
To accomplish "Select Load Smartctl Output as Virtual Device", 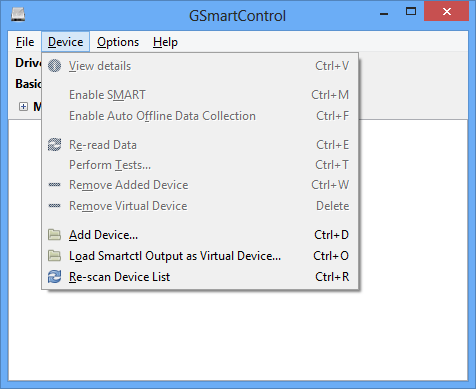I will 200,256.
